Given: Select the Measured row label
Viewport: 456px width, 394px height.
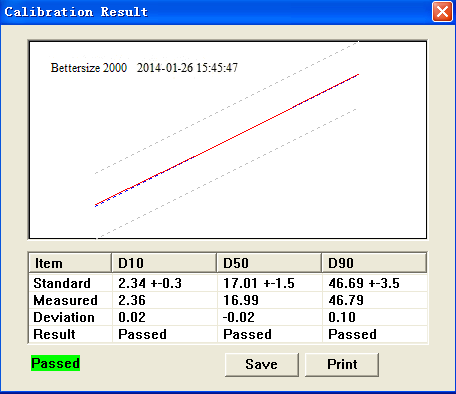Looking at the screenshot, I should click(66, 300).
